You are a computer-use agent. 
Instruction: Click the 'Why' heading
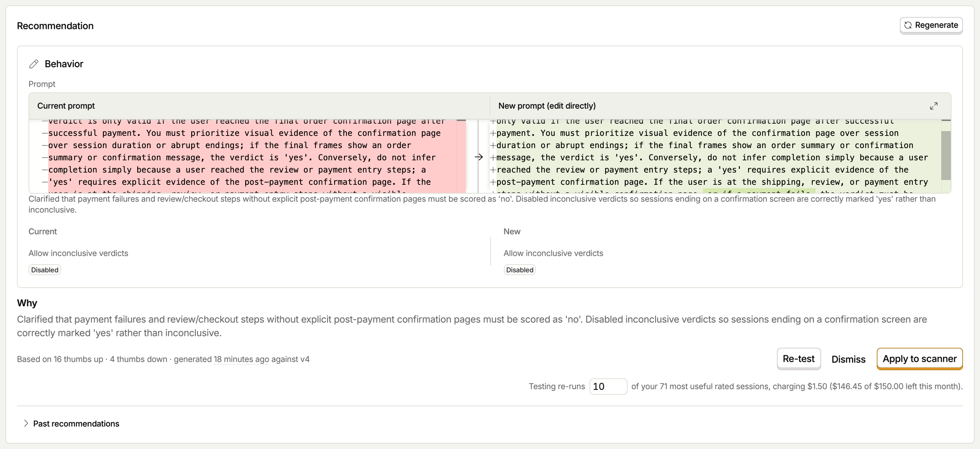point(27,303)
